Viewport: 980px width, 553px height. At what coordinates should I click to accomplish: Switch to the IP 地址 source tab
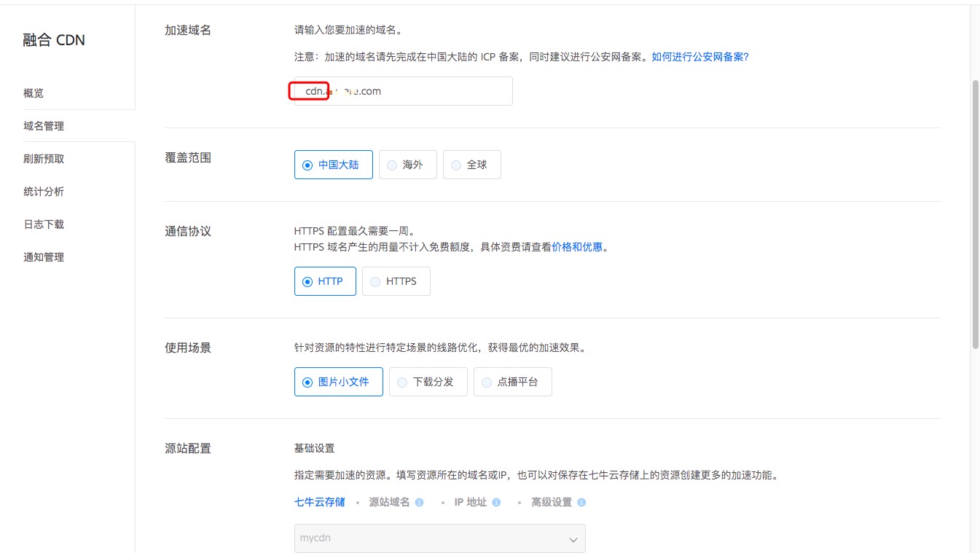pyautogui.click(x=470, y=502)
